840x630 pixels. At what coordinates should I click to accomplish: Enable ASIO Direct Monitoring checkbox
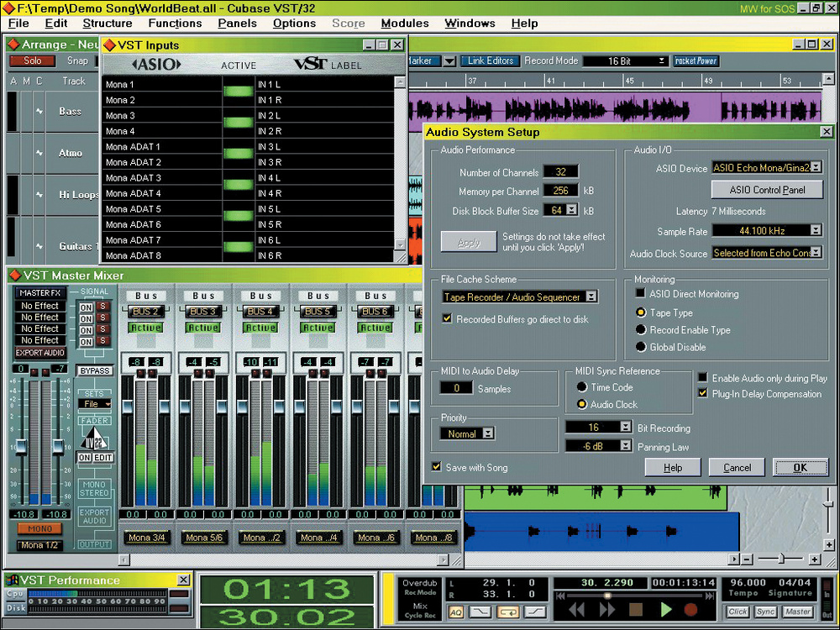[641, 294]
